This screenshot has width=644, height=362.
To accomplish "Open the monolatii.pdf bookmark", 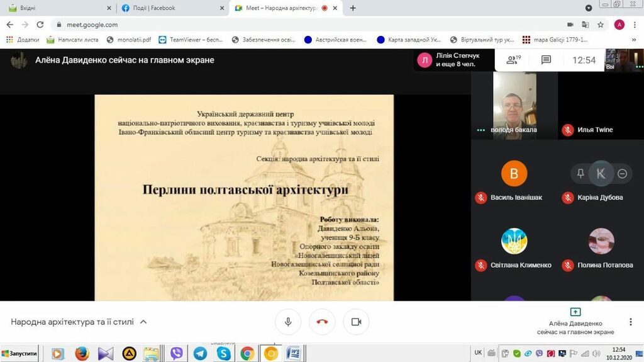I will pyautogui.click(x=129, y=39).
